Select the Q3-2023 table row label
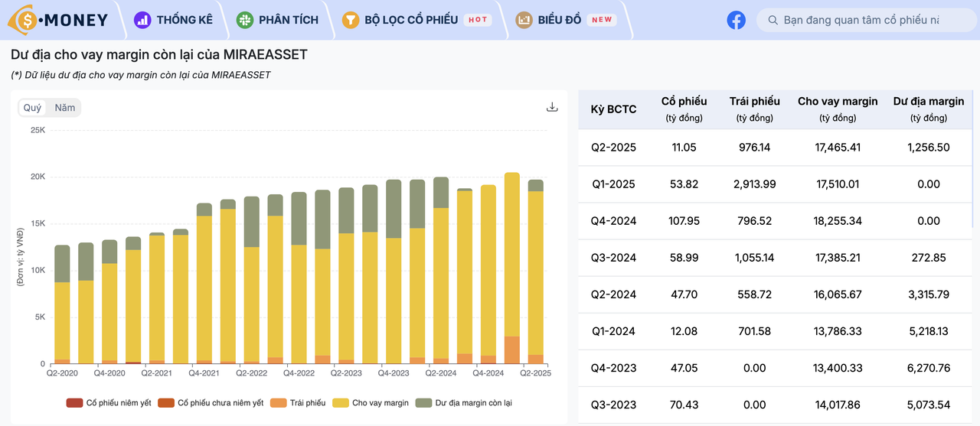980x426 pixels. pos(613,405)
